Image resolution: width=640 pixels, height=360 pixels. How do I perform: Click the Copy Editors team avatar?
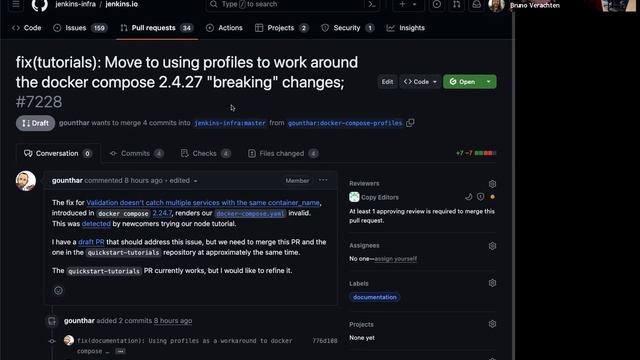click(354, 197)
